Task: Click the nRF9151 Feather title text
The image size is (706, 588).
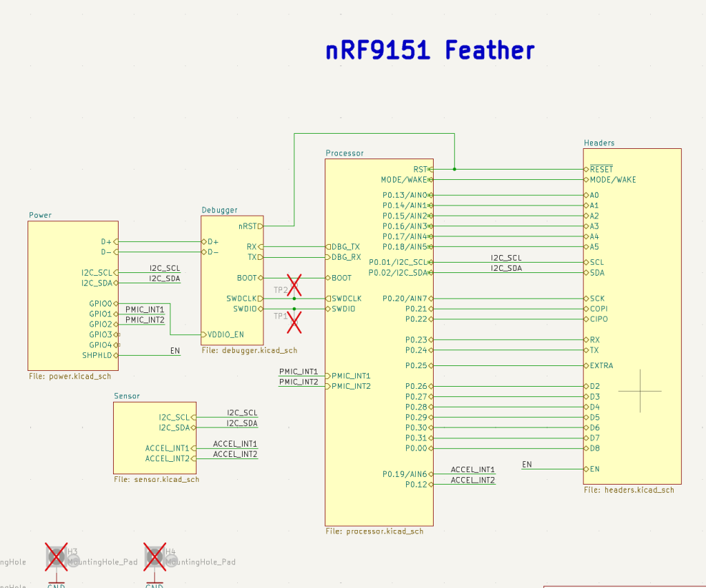Action: tap(430, 50)
